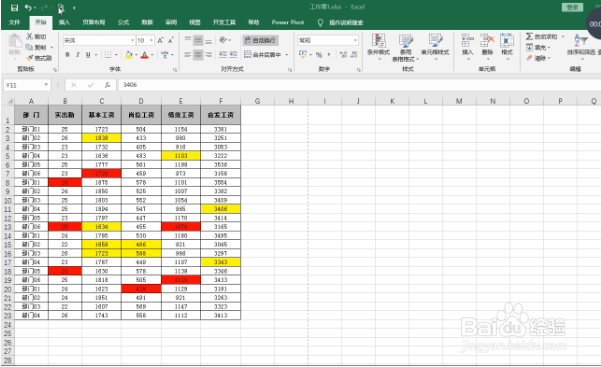Image resolution: width=601 pixels, height=367 pixels.
Task: Click the Orientation text angle icon
Action: point(223,40)
